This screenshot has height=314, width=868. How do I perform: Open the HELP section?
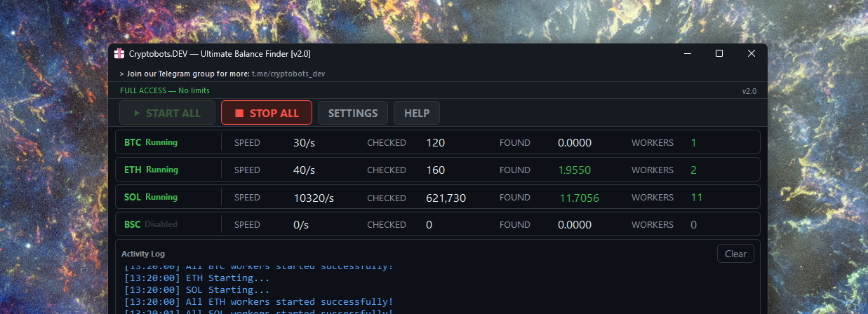coord(417,113)
